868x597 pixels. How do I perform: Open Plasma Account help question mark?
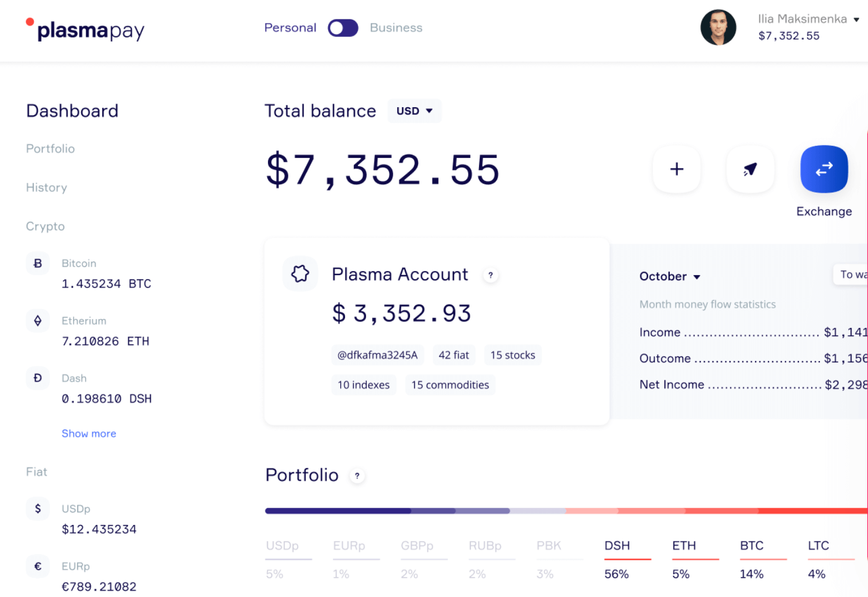point(491,275)
